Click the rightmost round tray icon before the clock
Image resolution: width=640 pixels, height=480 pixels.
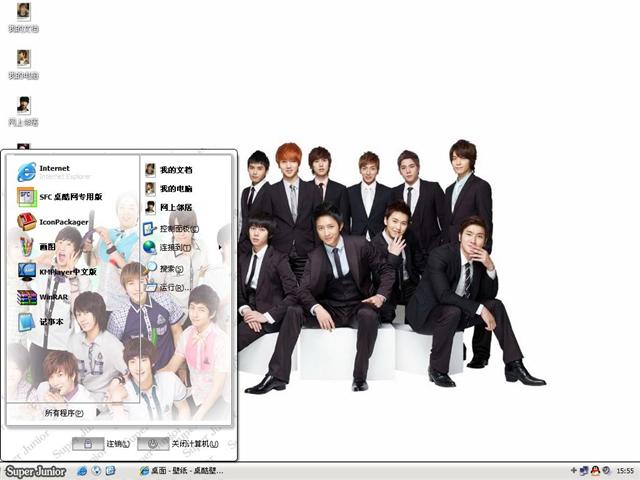607,471
